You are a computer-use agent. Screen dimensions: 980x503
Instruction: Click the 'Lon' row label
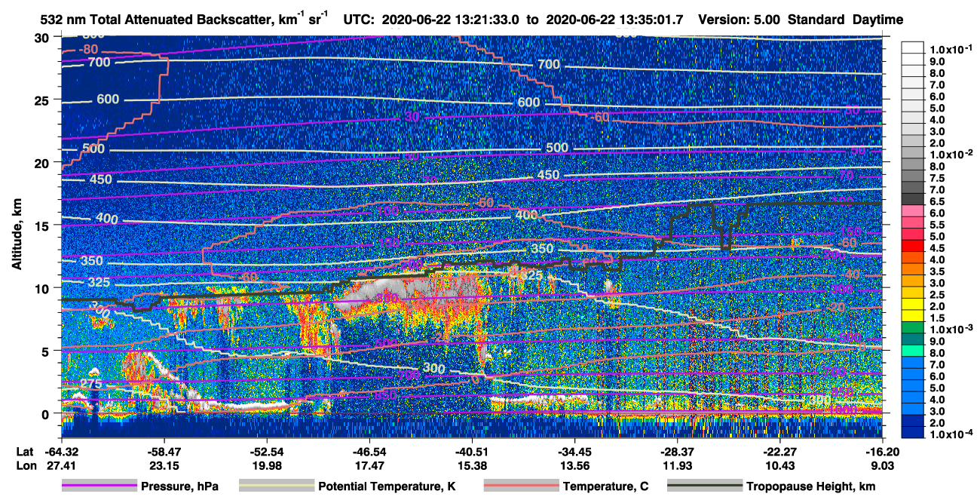(25, 466)
